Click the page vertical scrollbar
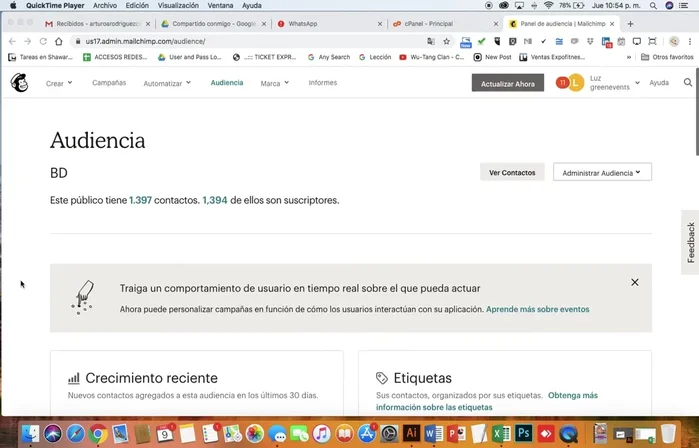699x448 pixels. point(696,111)
